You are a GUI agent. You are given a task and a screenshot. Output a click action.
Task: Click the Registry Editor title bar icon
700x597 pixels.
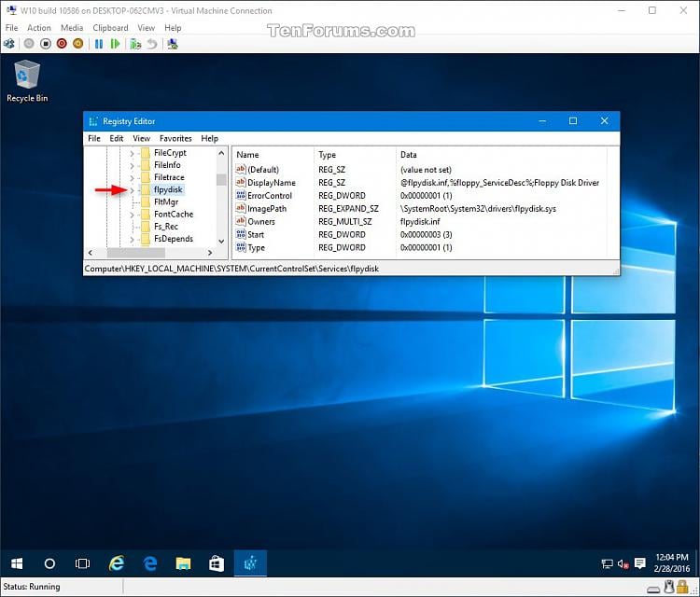[x=92, y=121]
